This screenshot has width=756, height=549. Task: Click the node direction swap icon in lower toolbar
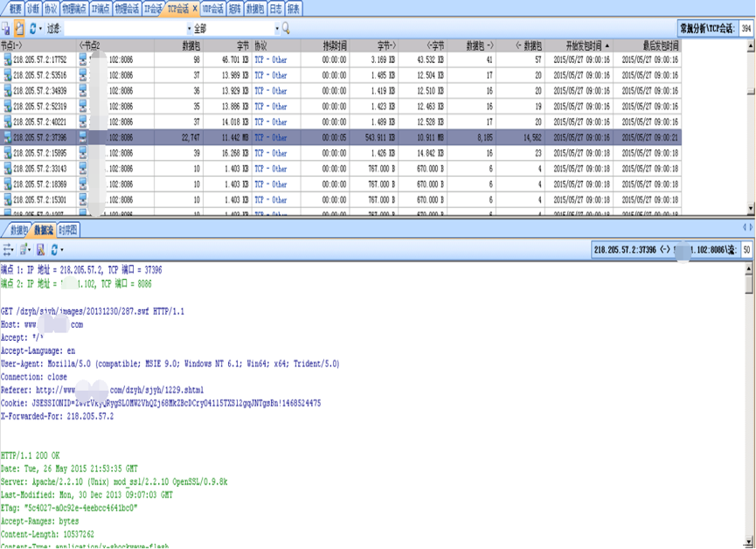[x=8, y=250]
